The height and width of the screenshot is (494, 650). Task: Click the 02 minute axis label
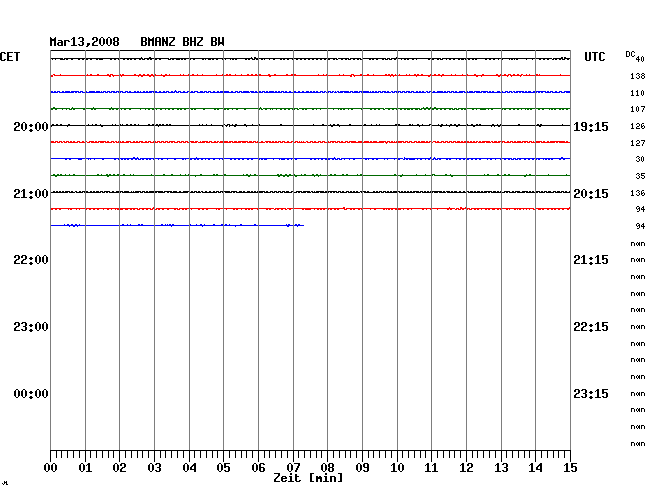point(119,468)
